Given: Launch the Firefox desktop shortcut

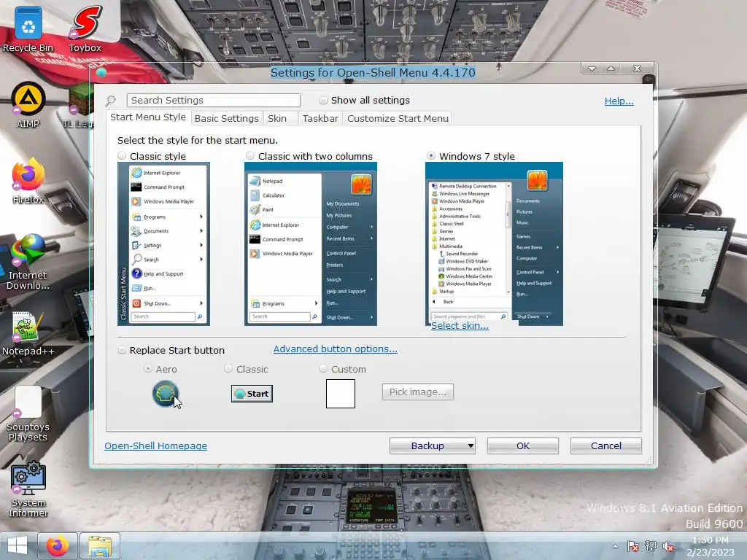Looking at the screenshot, I should pos(28,181).
